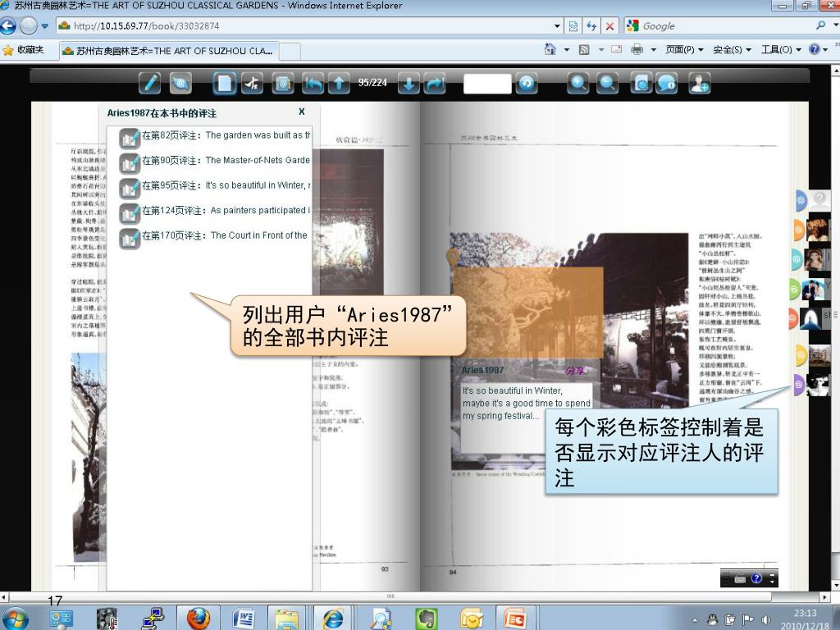The width and height of the screenshot is (840, 630).
Task: Select the 苏州古典园林艺术 browser tab
Action: pos(168,51)
